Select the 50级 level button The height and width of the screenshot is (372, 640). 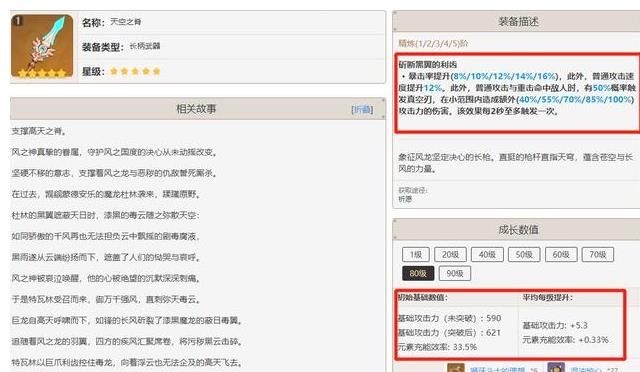[524, 254]
